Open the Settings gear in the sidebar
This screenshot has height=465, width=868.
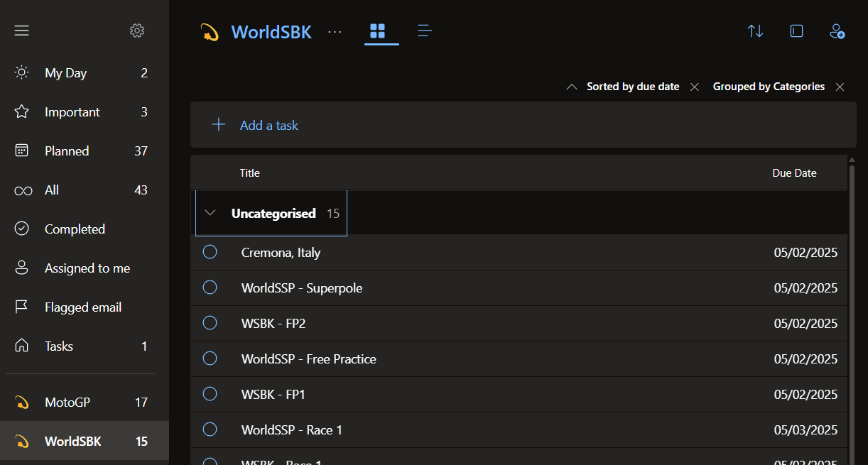136,31
